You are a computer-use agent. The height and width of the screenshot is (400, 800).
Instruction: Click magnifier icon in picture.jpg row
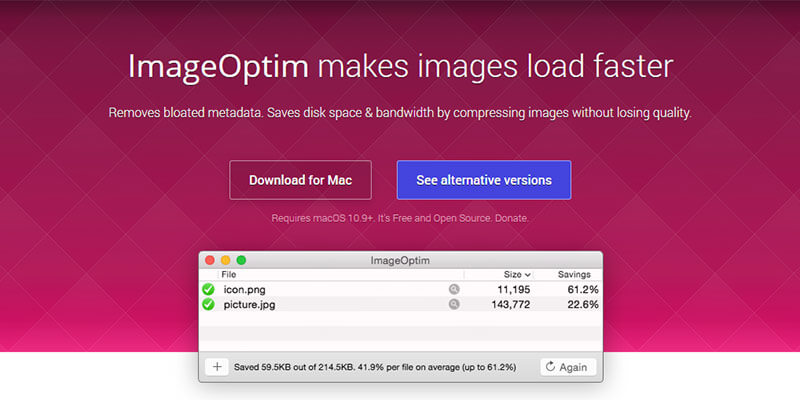point(454,304)
